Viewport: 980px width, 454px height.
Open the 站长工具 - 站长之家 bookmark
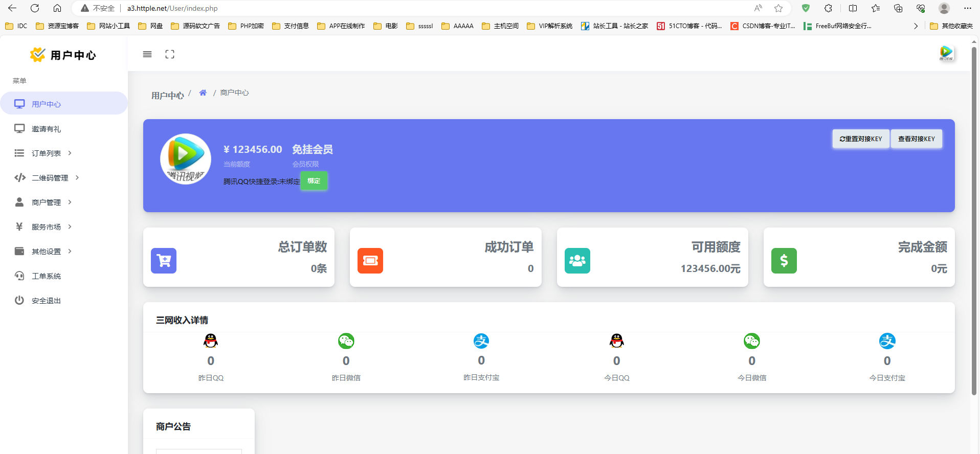(615, 26)
